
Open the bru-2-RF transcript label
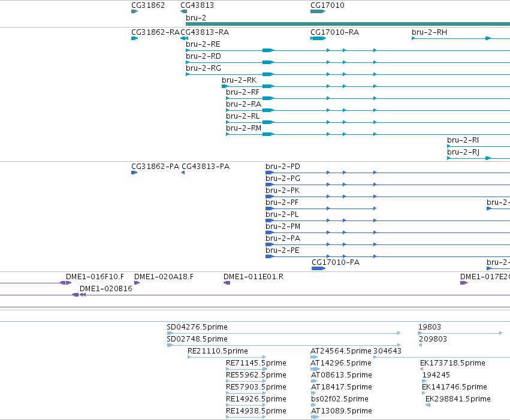pyautogui.click(x=243, y=92)
